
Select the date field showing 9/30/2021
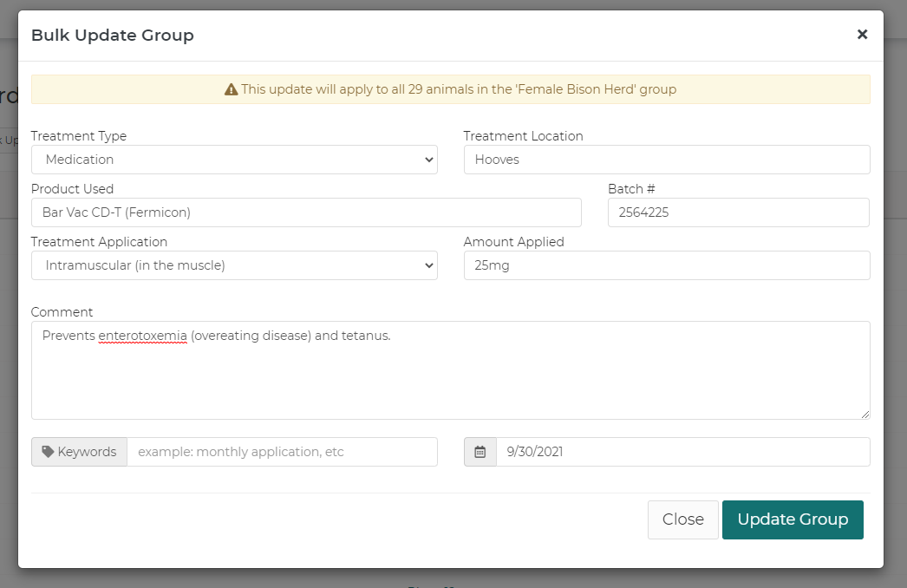tap(682, 452)
